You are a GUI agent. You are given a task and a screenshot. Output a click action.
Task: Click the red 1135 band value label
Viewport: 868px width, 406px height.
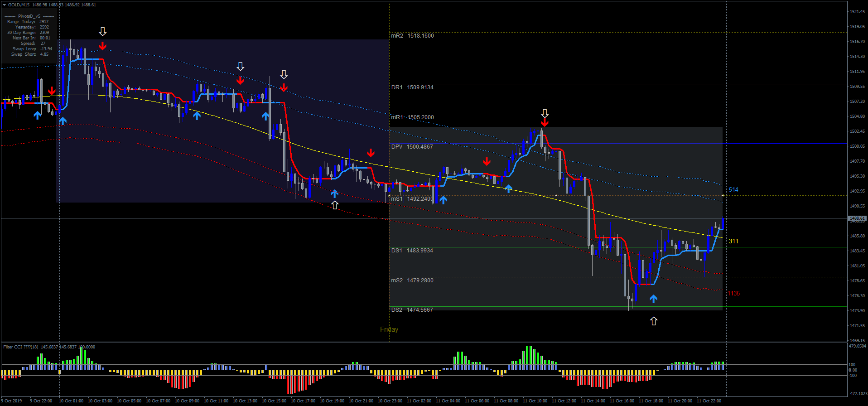(733, 294)
